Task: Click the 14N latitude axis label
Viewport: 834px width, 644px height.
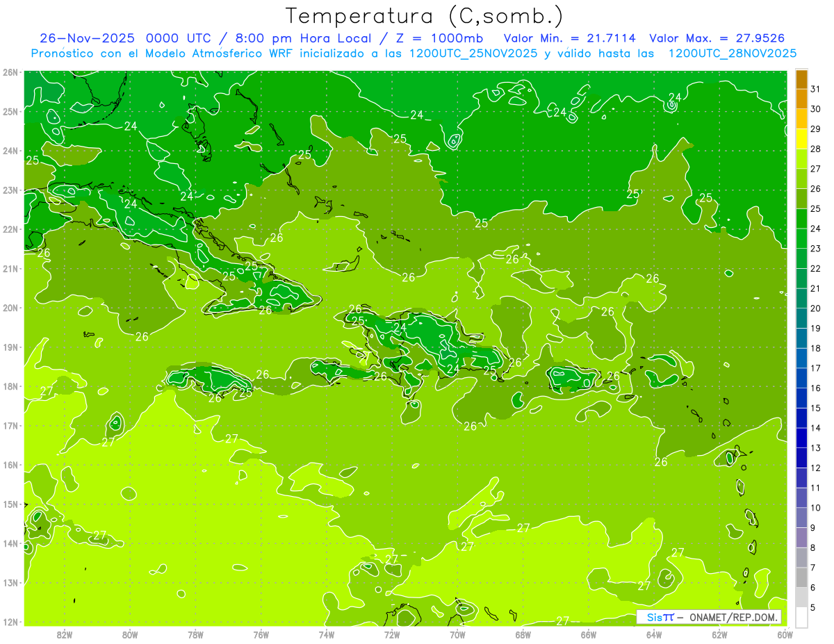Action: 10,543
